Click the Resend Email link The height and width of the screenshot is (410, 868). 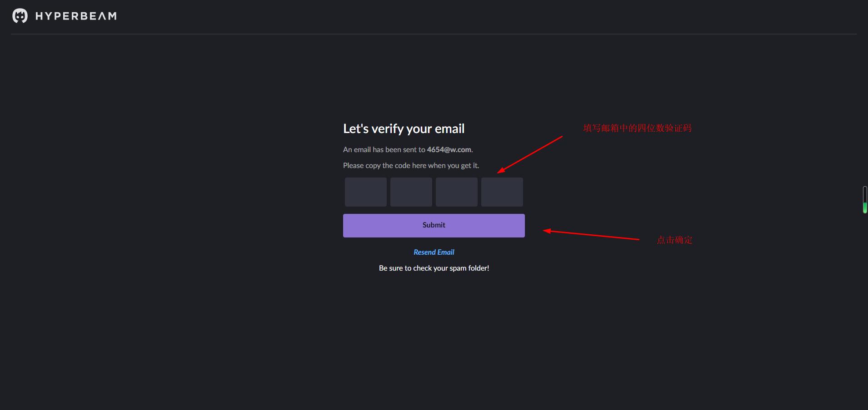coord(434,252)
